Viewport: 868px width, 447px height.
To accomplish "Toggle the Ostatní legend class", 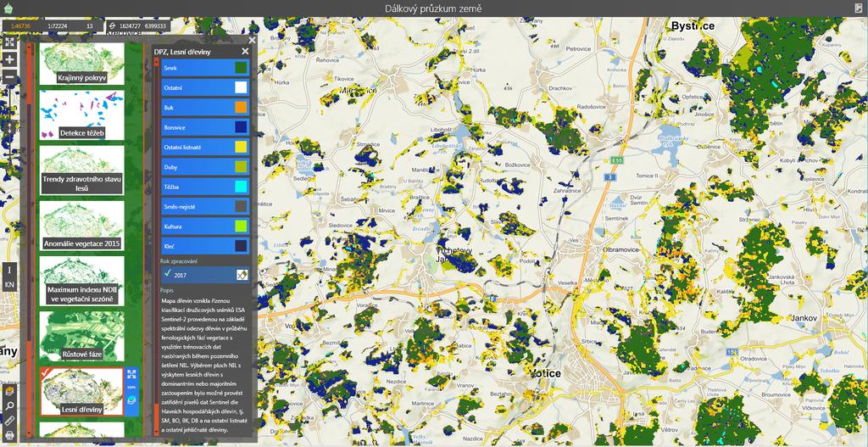I will pos(205,87).
